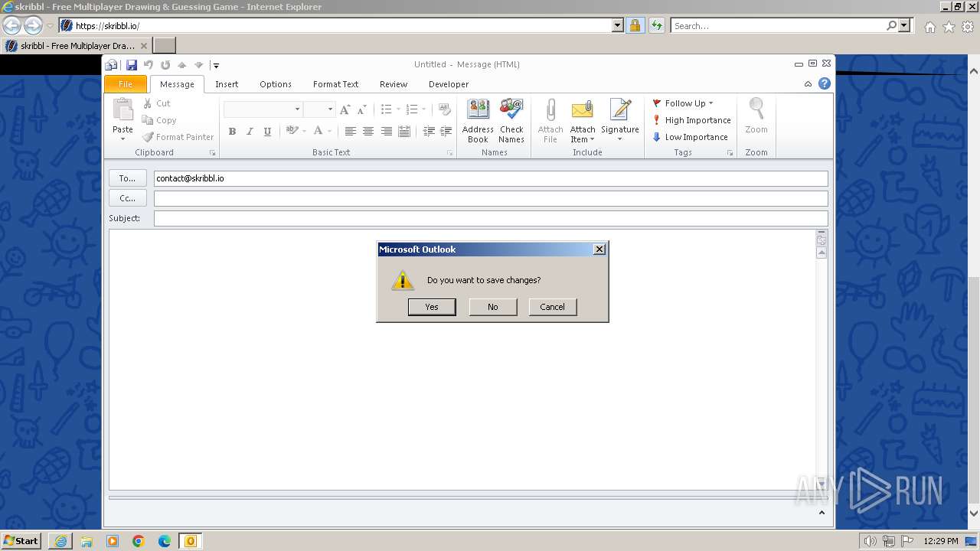Toggle Underline formatting
The width and height of the screenshot is (980, 551).
tap(267, 132)
